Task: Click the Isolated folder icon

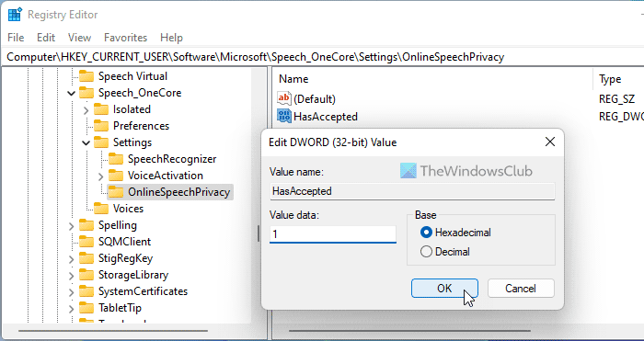Action: 101,109
